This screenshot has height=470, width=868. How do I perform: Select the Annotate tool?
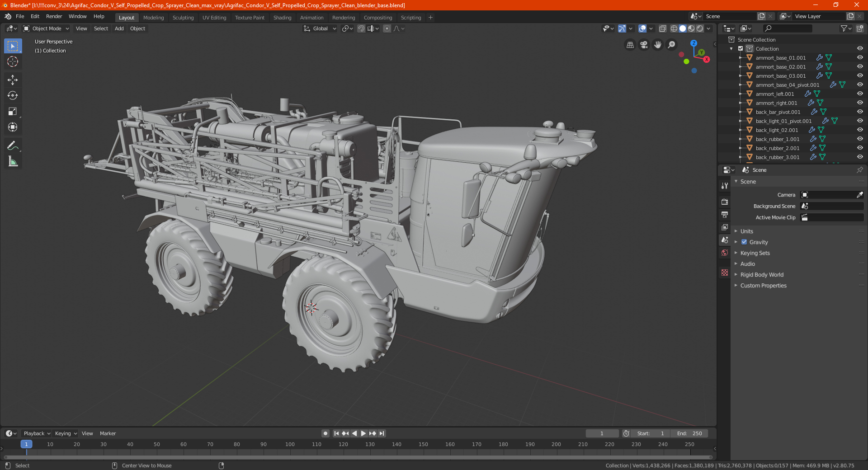tap(13, 146)
